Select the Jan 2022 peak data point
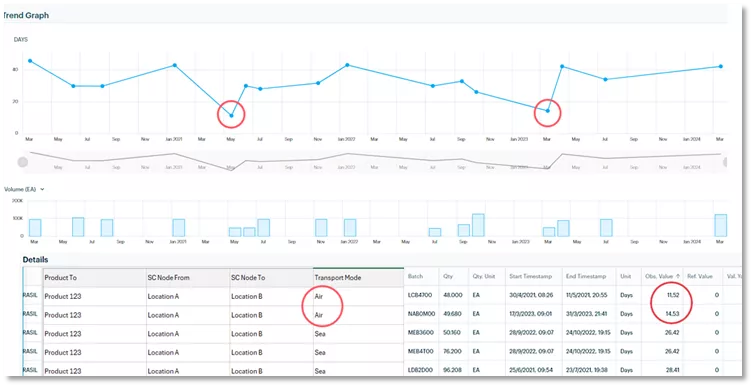 point(347,65)
